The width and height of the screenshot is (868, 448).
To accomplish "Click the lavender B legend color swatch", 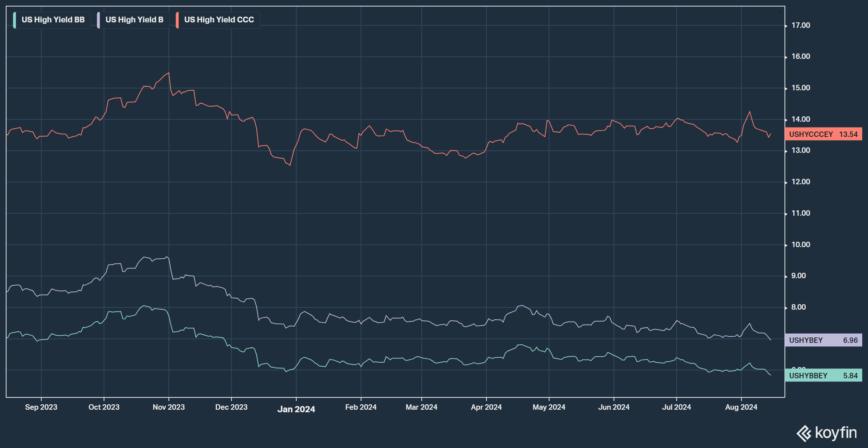I will [98, 20].
